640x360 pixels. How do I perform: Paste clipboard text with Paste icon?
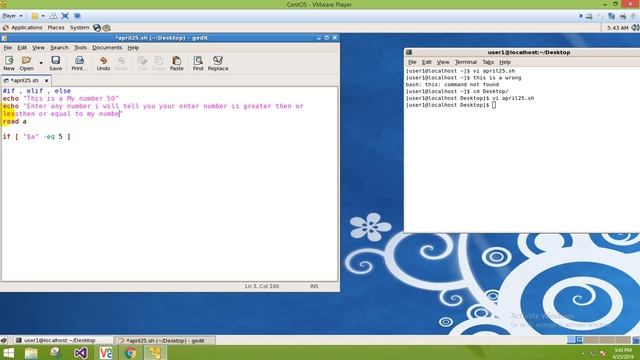point(177,64)
